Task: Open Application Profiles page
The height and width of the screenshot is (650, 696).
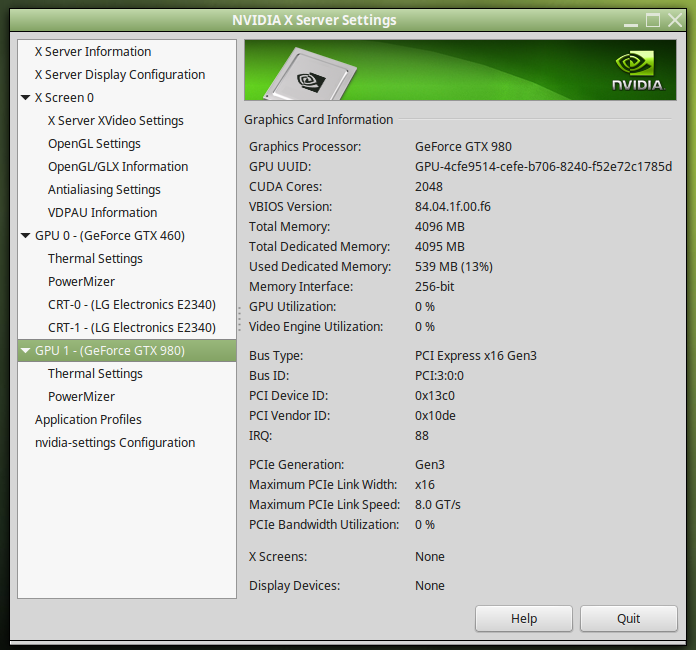Action: coord(88,420)
